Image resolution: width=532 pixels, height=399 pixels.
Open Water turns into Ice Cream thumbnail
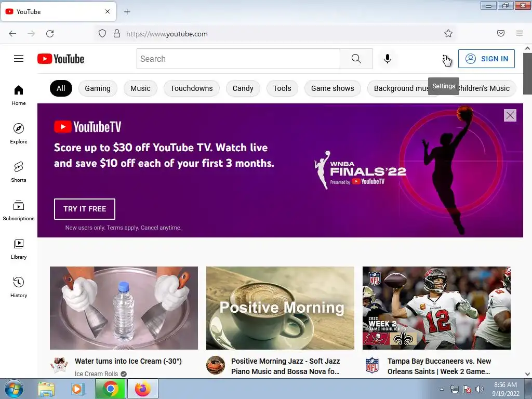click(x=124, y=308)
